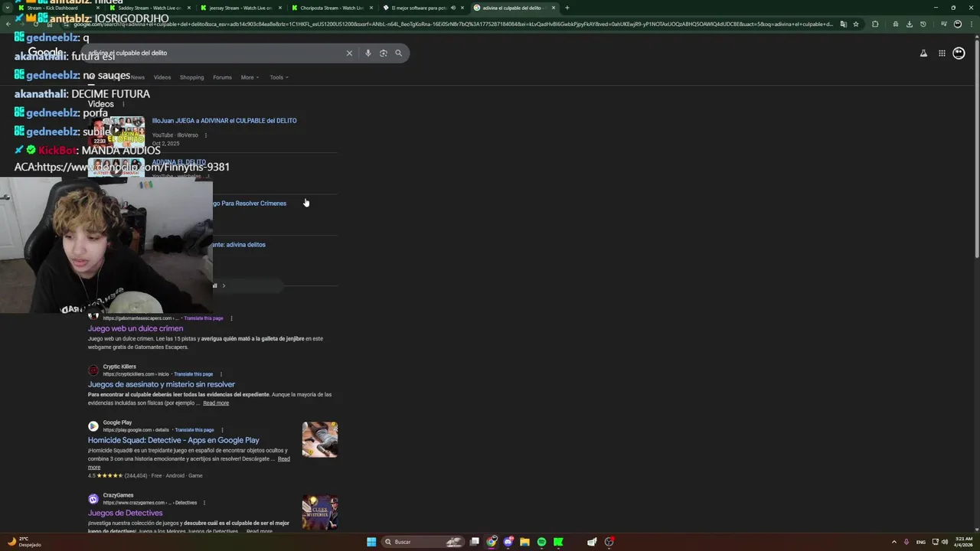Read more of Cryptic Killers snippet
The width and height of the screenshot is (980, 551).
(216, 403)
